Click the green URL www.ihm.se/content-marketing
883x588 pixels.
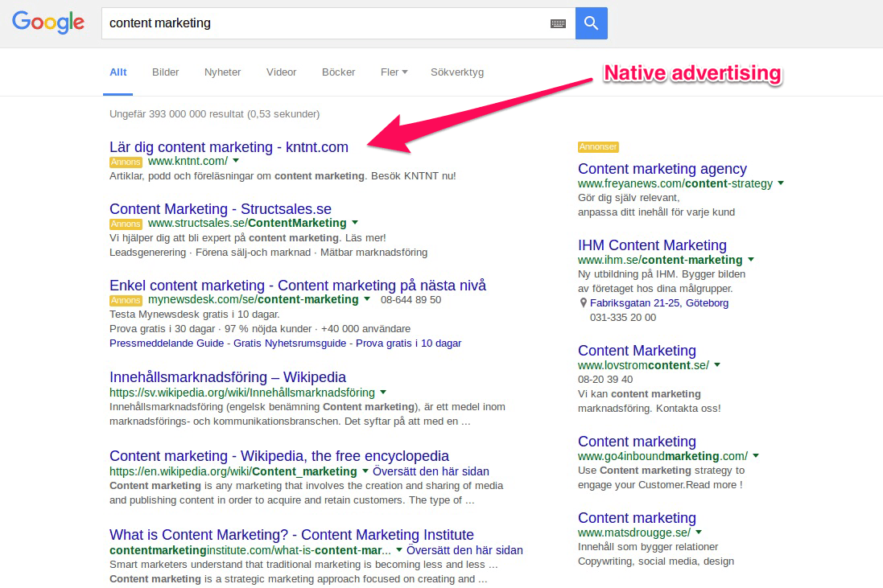pos(660,260)
